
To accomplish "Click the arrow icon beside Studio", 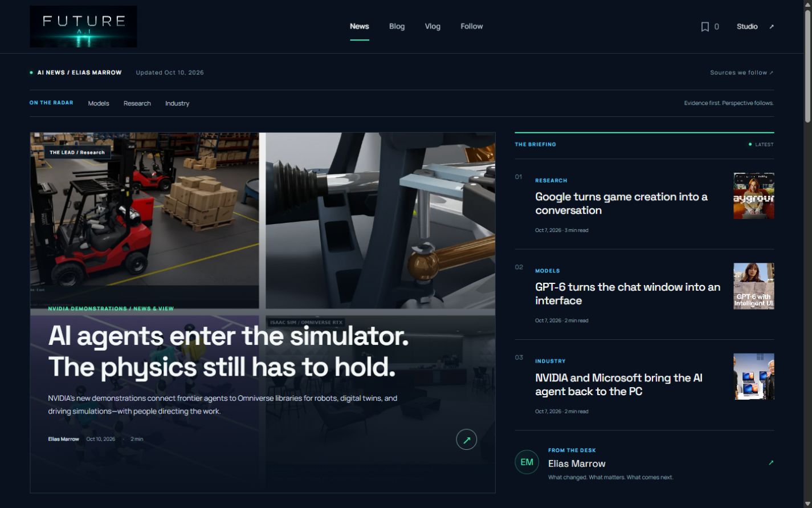I will [772, 27].
